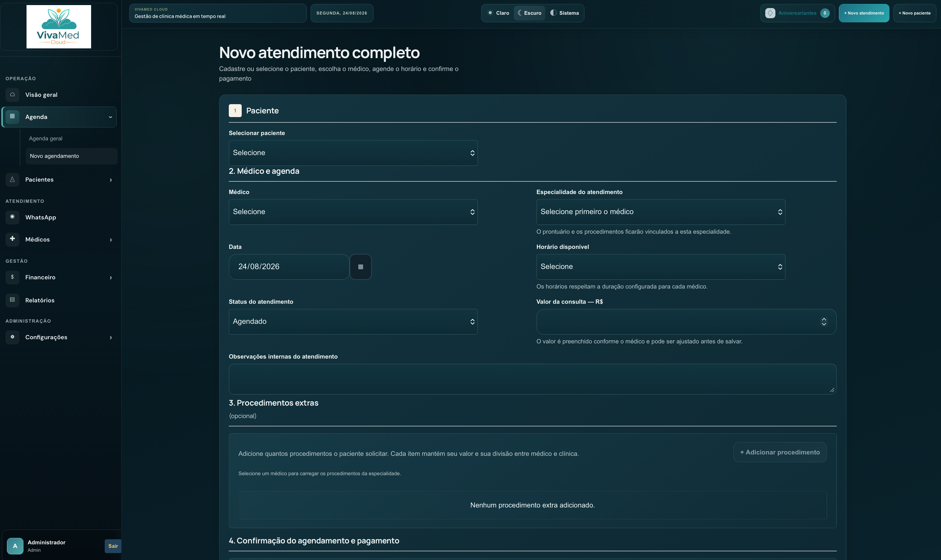Open the Agenda geral submenu item
Viewport: 941px width, 560px height.
click(x=46, y=139)
